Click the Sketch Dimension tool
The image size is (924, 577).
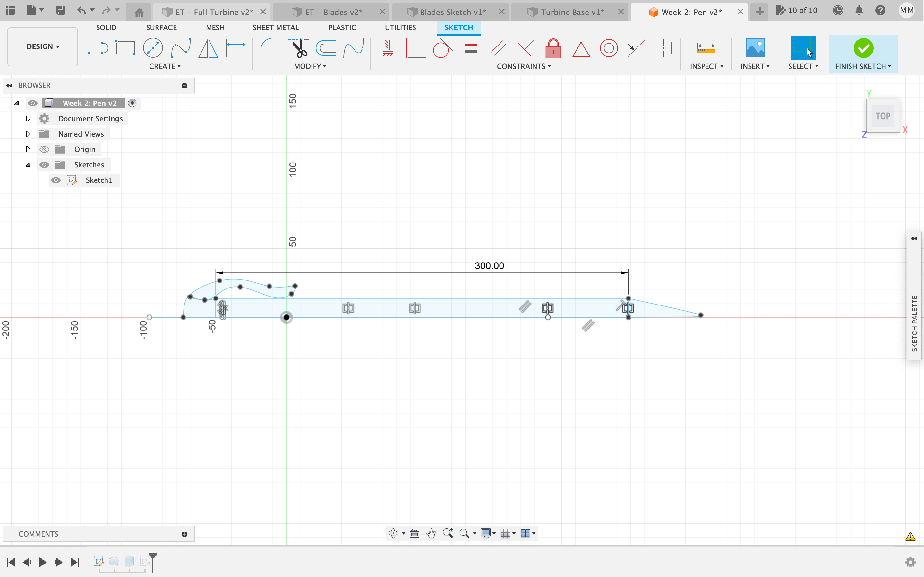click(236, 48)
